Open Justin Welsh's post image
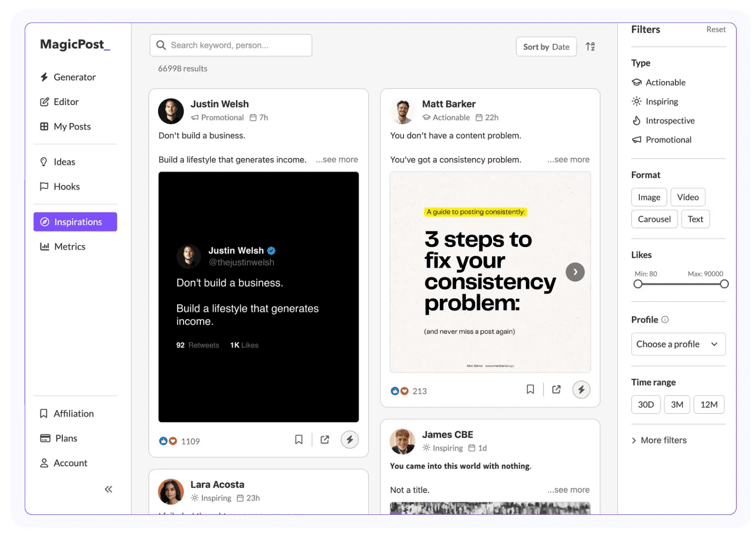Image resolution: width=756 pixels, height=536 pixels. [x=258, y=297]
